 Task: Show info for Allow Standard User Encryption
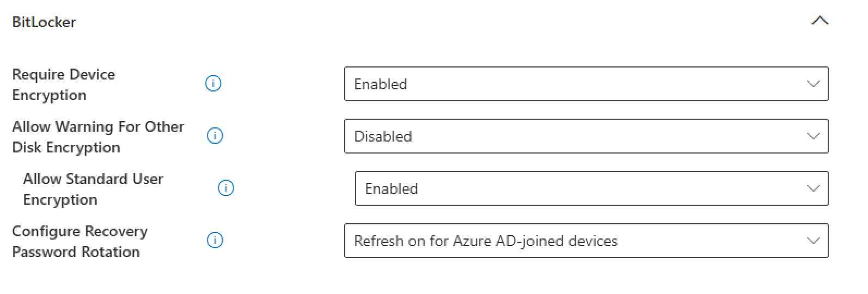[225, 188]
